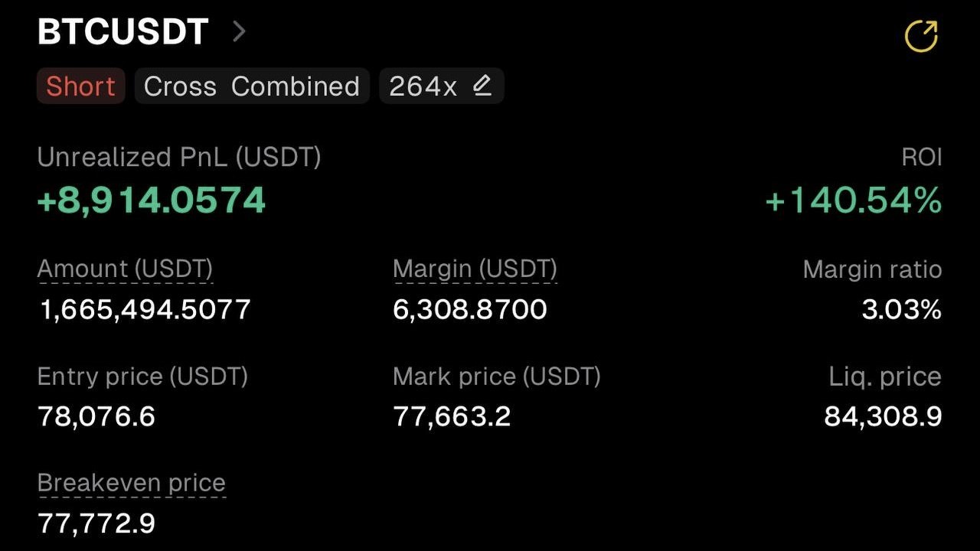This screenshot has height=551, width=980.
Task: Tap the ROI percentage +140.54%
Action: (x=854, y=201)
